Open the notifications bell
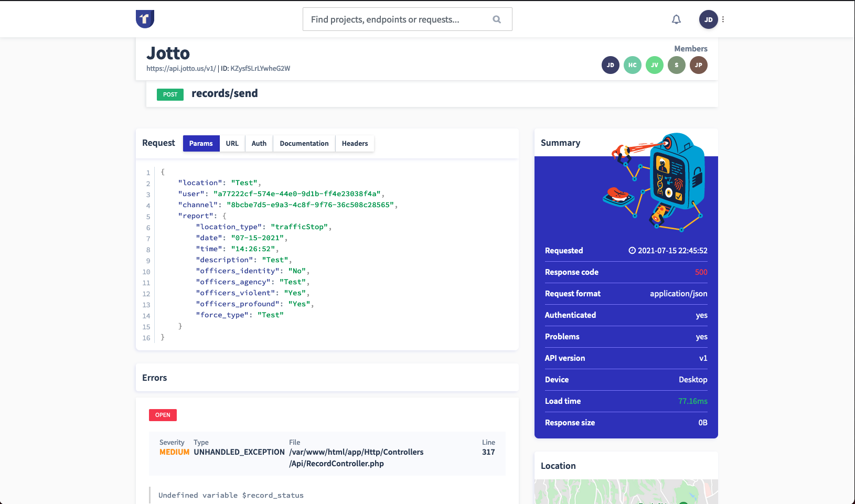This screenshot has height=504, width=855. coord(677,19)
